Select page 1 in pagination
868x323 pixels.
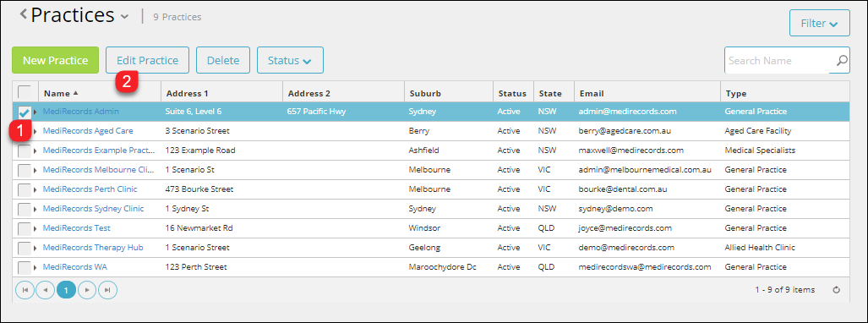(x=67, y=290)
